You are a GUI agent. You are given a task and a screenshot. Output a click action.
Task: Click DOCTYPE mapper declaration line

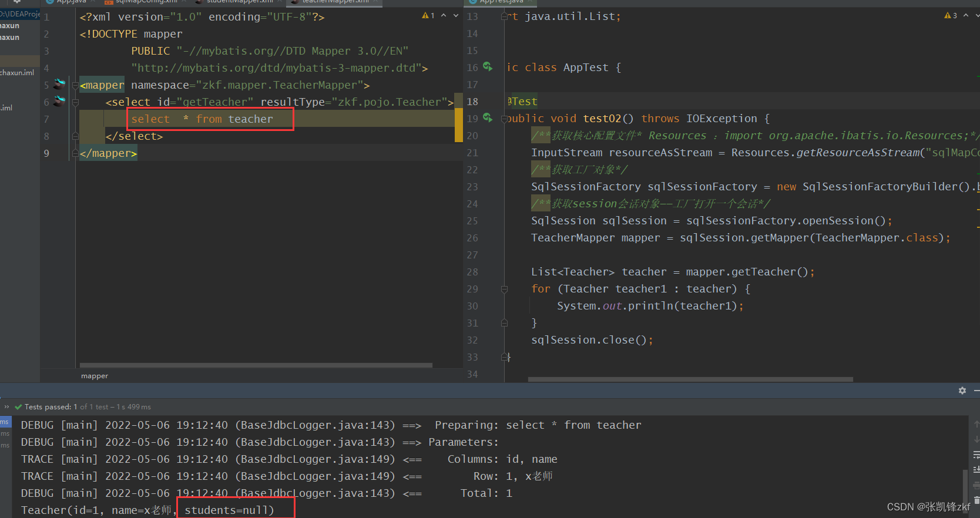coord(131,34)
